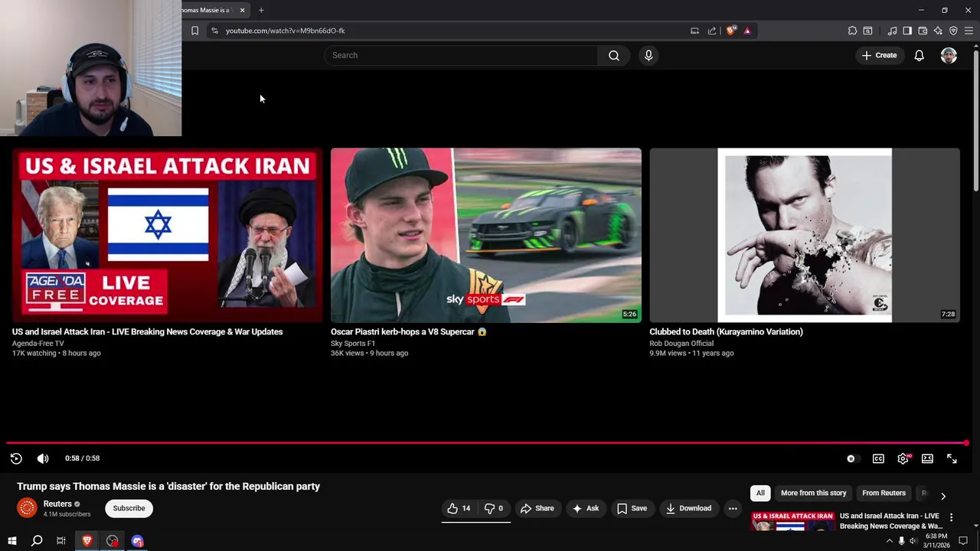
Task: Open the Create menu
Action: click(x=879, y=55)
